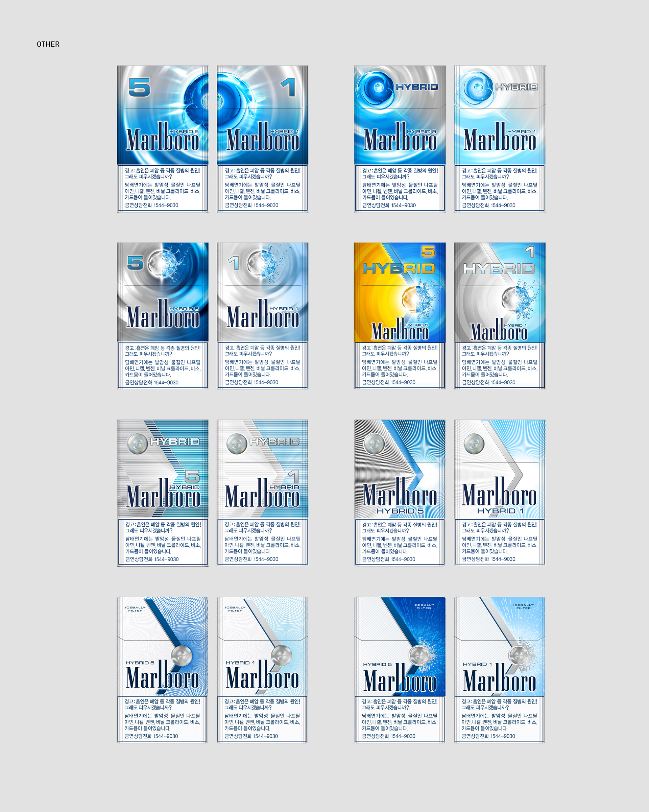The image size is (649, 812).
Task: Click "ICEBALL FILTER" label on deep-blue pixel pack
Action: click(x=424, y=606)
